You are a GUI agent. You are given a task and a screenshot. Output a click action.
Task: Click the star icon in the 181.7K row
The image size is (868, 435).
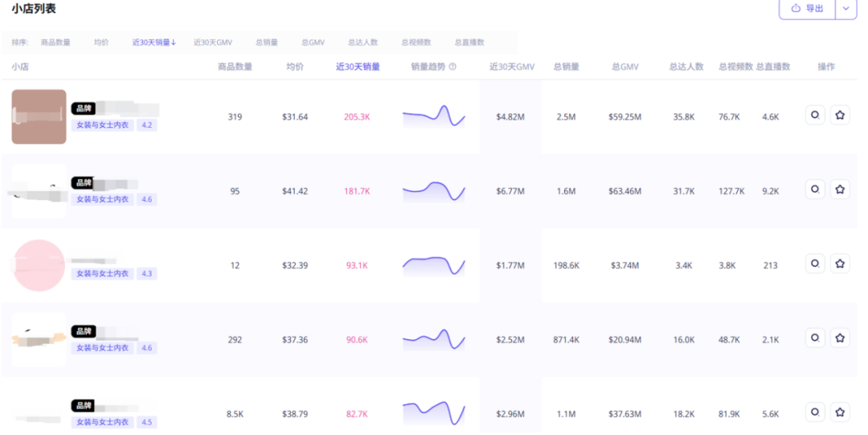tap(840, 190)
